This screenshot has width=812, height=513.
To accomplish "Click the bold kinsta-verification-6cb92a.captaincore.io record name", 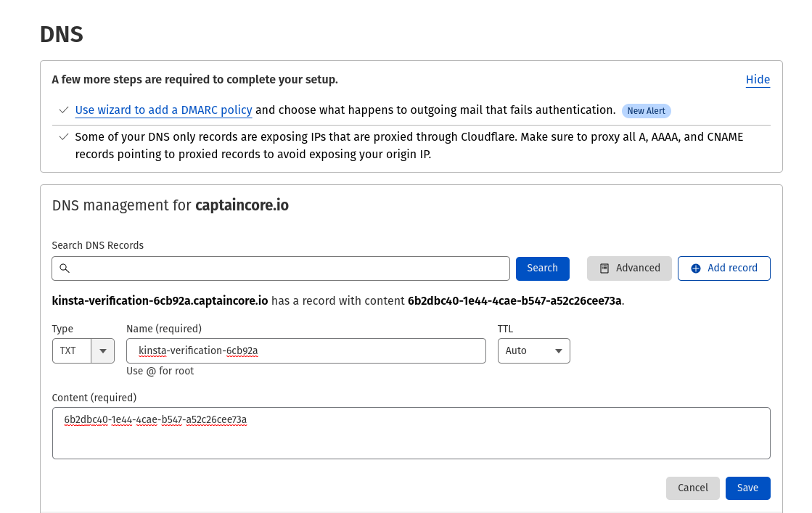I will 160,300.
